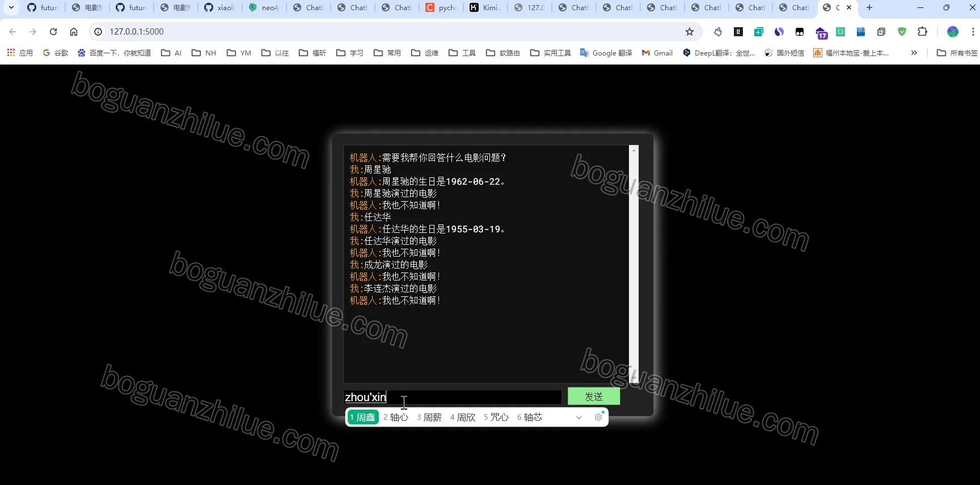Screen dimensions: 980x485
Task: Click the line 周星驰的生日是1962-06-22
Action: pyautogui.click(x=443, y=181)
